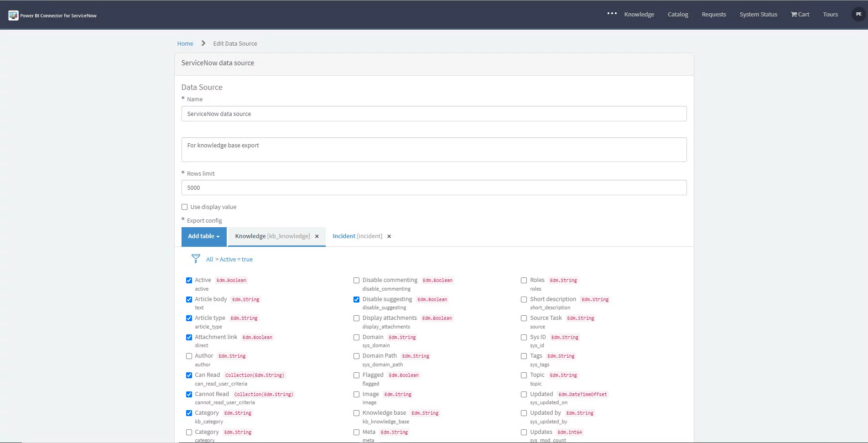Uncheck the Category kb_category field
The height and width of the screenshot is (443, 868).
click(x=189, y=413)
